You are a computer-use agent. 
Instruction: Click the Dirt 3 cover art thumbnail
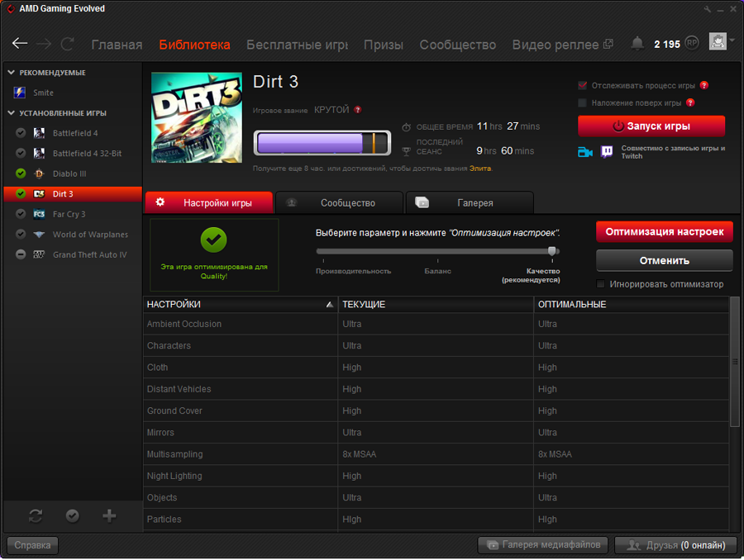coord(197,117)
